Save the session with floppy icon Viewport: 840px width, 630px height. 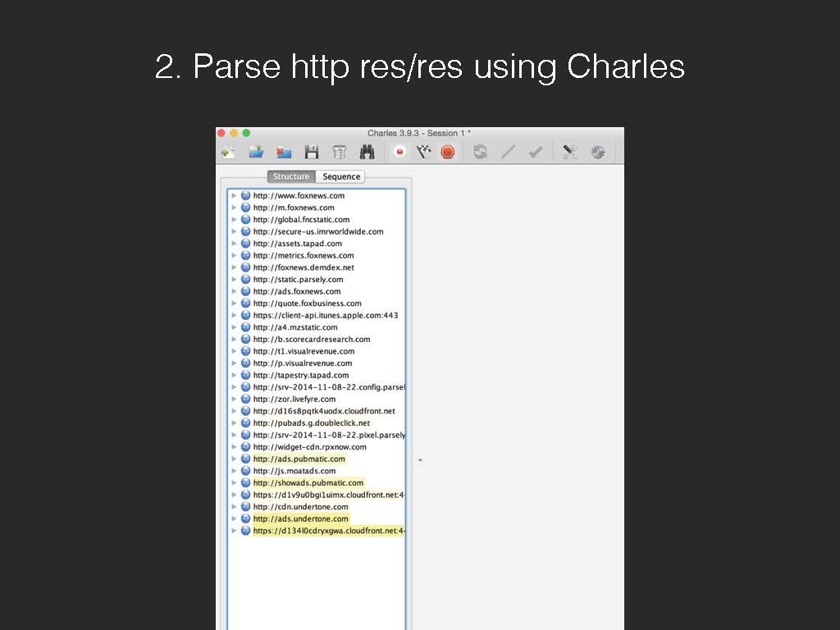pyautogui.click(x=311, y=152)
